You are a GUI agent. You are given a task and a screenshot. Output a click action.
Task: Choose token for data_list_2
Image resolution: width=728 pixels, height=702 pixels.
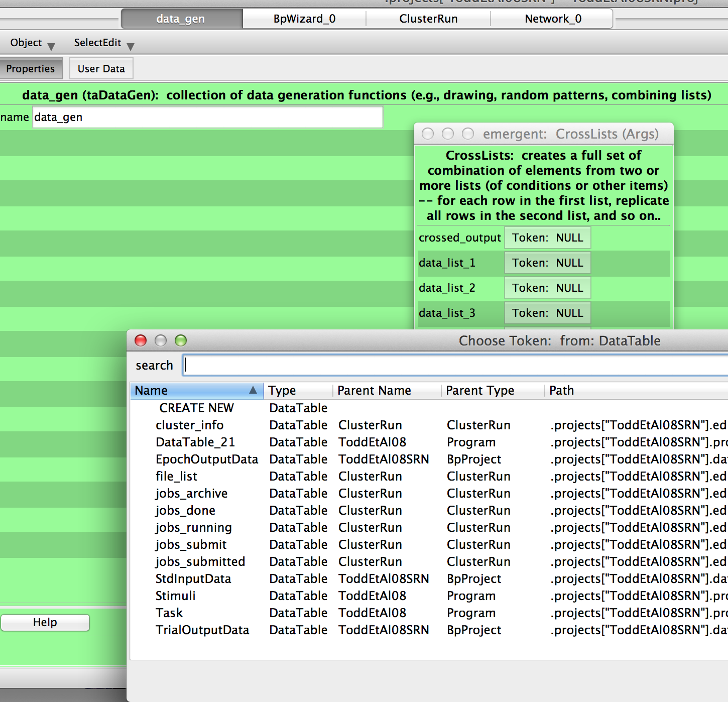[x=547, y=288]
